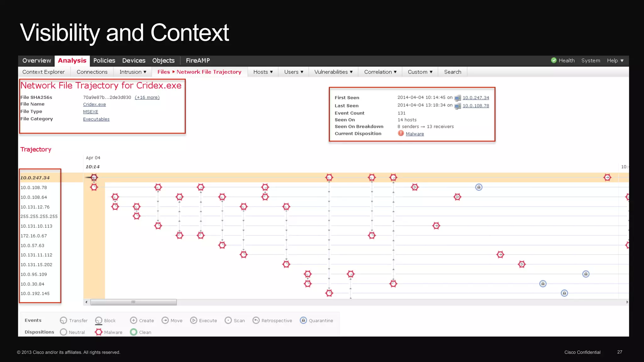Open the Correlation dropdown menu
644x362 pixels.
[380, 72]
